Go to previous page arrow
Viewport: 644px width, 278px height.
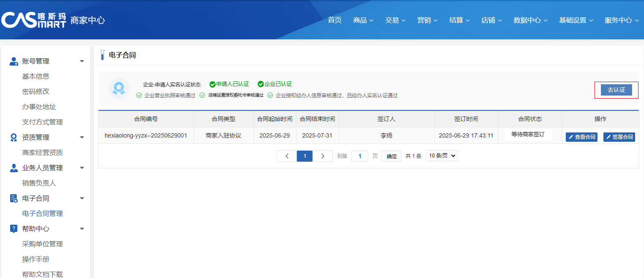point(287,156)
